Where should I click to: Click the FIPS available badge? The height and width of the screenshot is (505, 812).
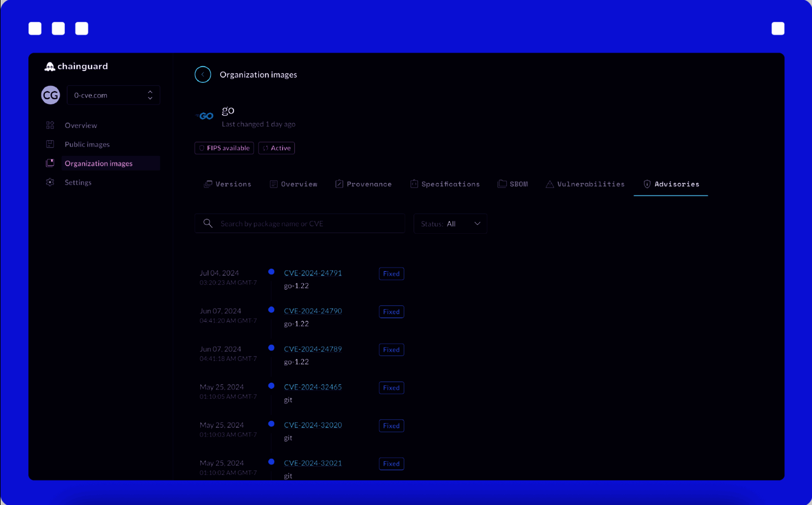[x=224, y=148]
